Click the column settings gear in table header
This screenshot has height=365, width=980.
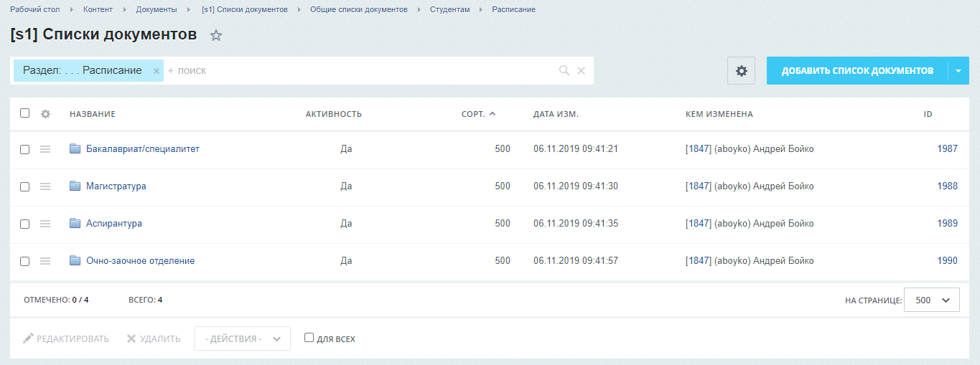coord(45,114)
